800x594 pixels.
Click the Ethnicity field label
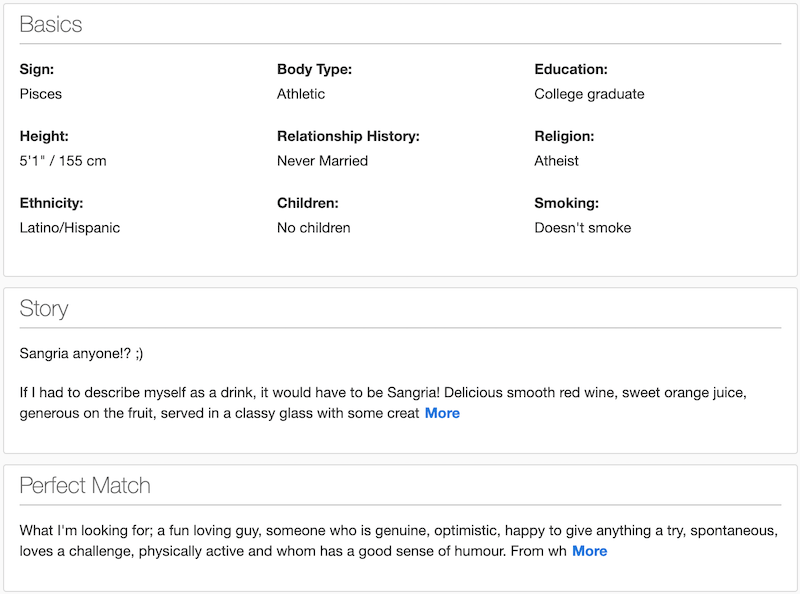tap(51, 203)
